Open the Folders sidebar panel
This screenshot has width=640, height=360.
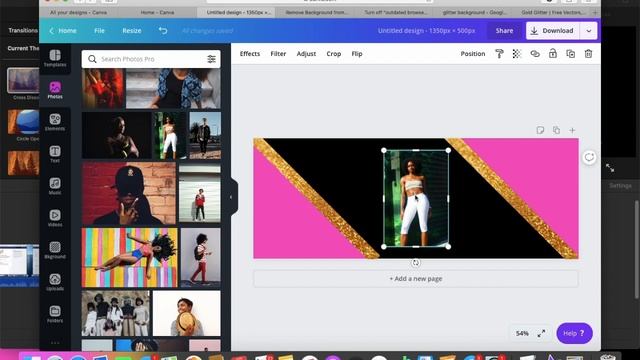point(55,314)
